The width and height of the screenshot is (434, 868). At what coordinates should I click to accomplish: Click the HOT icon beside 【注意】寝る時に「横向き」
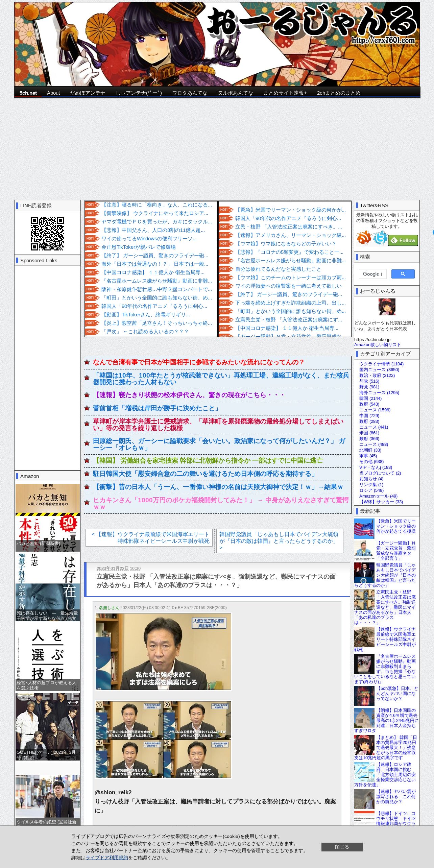[x=92, y=205]
